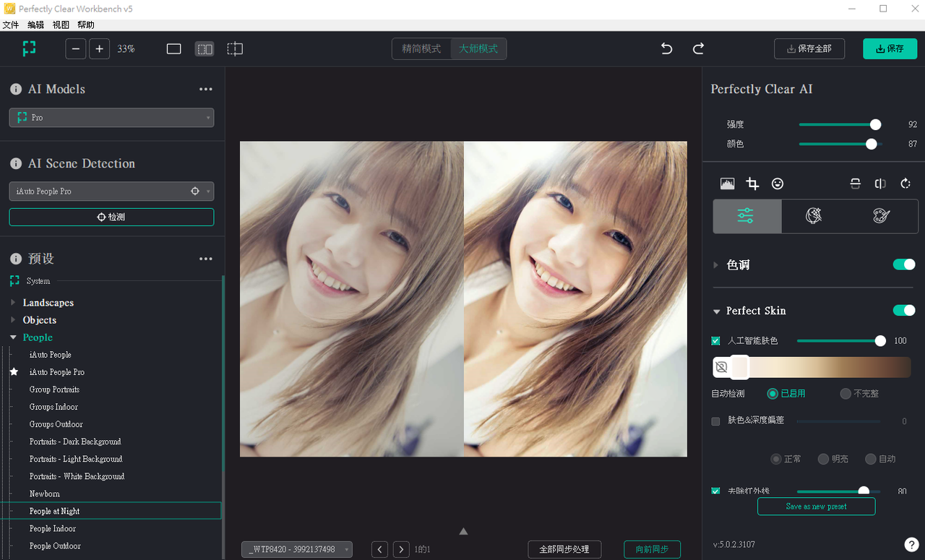Screen dimensions: 925x560
Task: Open the image file name dropdown
Action: 297,549
